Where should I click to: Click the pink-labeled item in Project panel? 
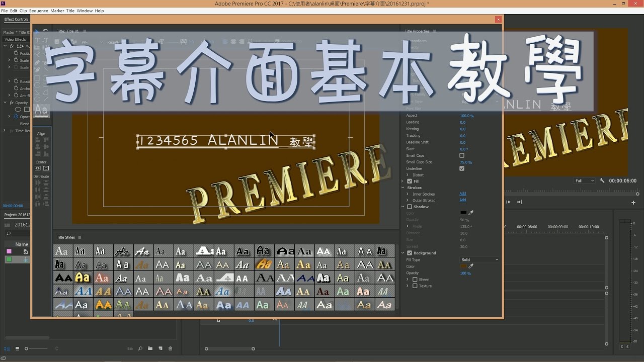(9, 251)
